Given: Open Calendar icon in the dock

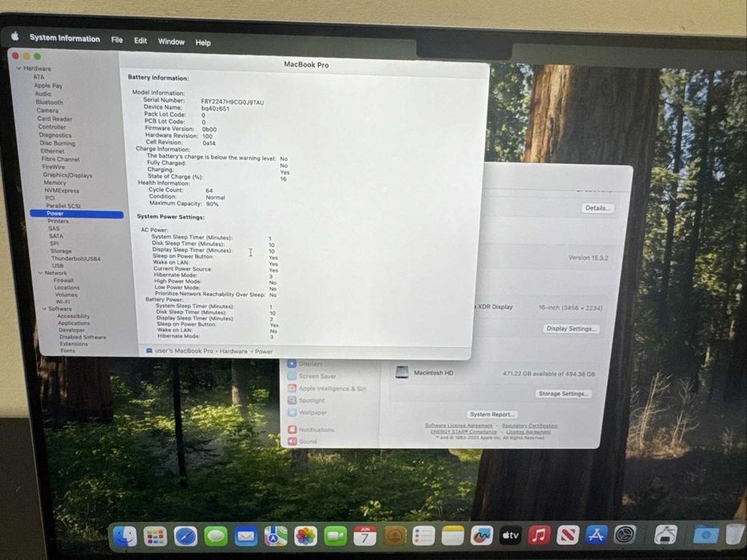Looking at the screenshot, I should coord(365,536).
